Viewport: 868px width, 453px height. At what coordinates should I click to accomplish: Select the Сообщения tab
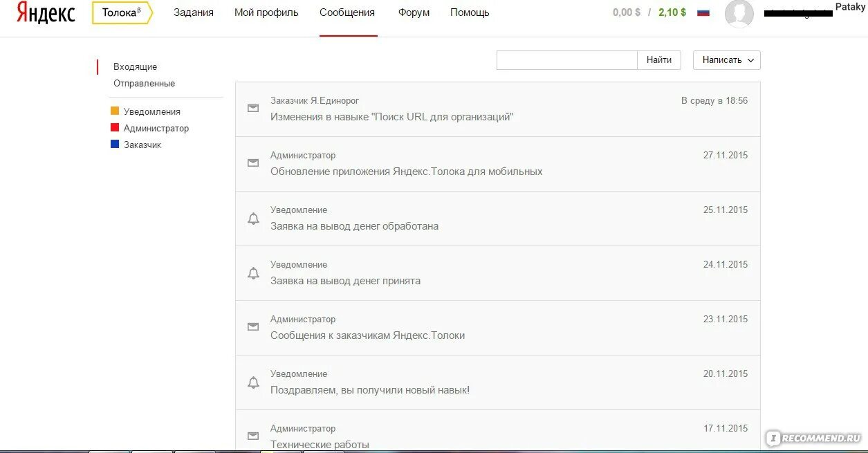point(347,12)
